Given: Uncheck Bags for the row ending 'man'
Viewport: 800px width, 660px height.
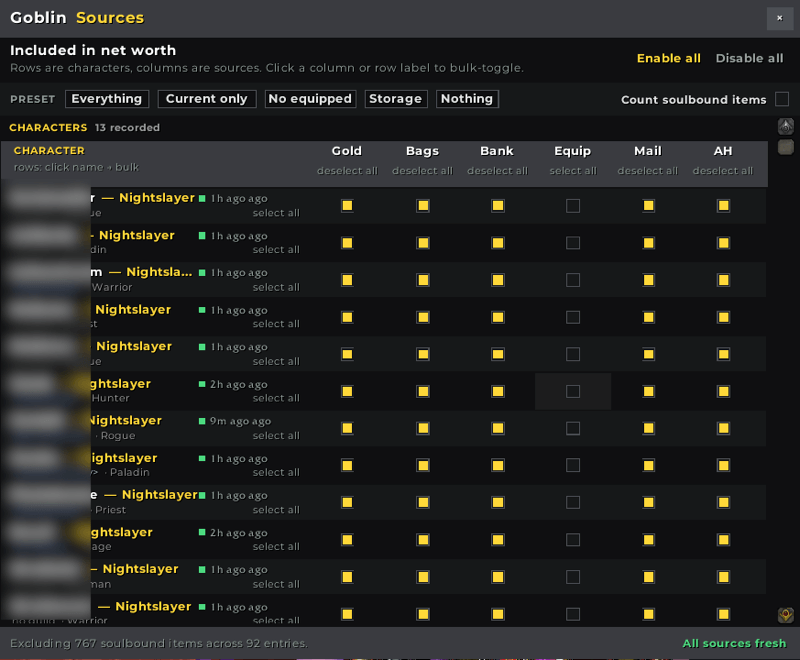Looking at the screenshot, I should tap(423, 577).
